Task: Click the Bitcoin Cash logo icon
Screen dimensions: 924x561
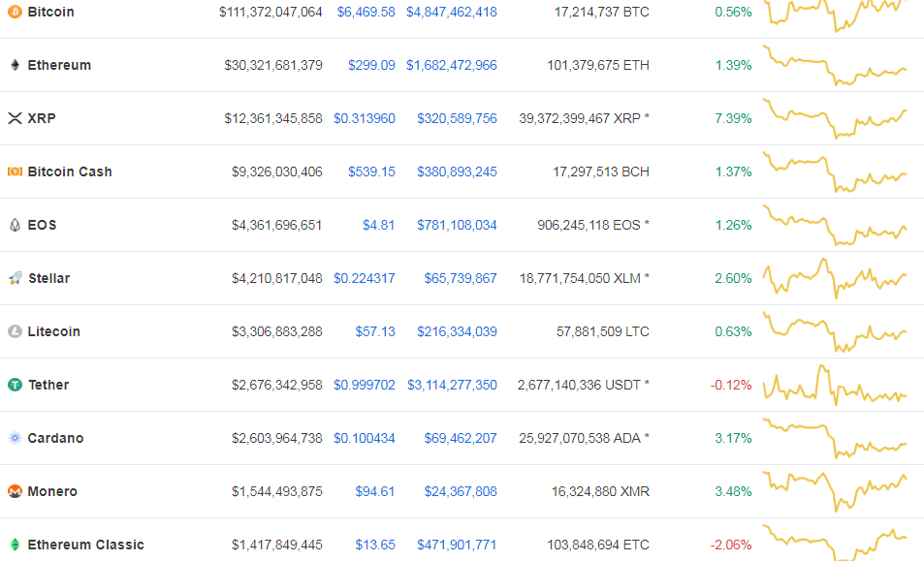Action: pos(15,171)
